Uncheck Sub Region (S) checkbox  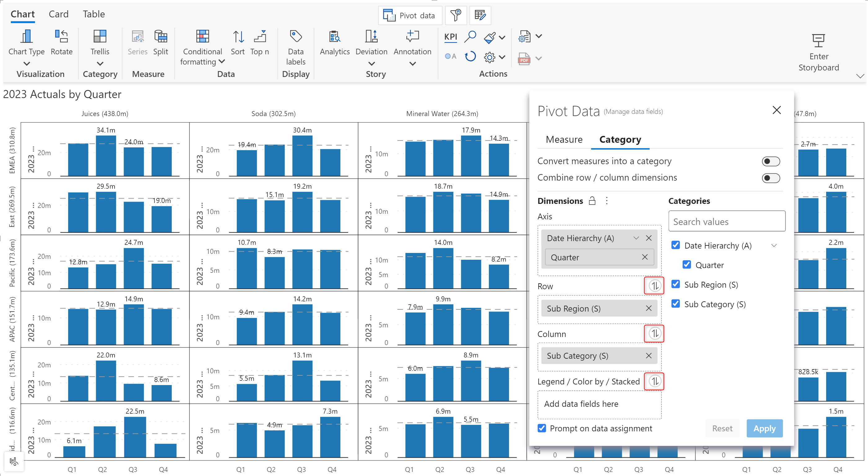675,284
